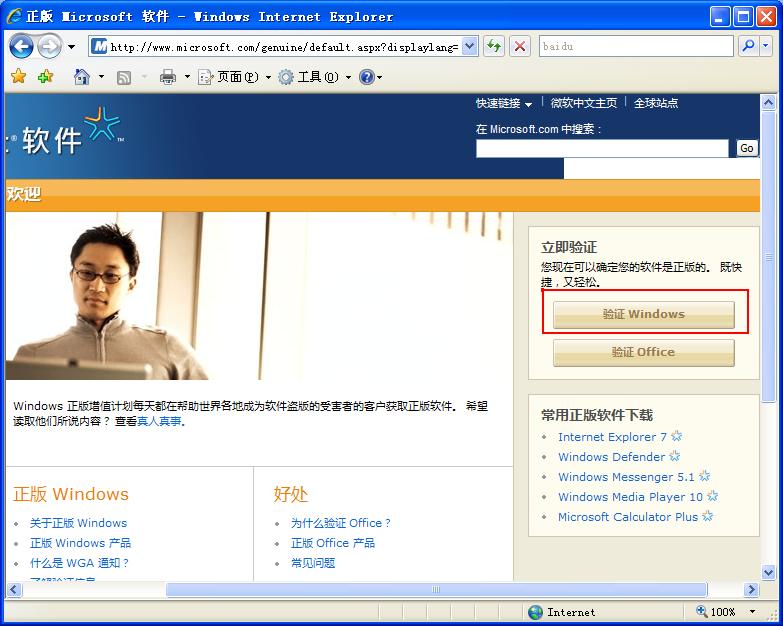Go back with the Back arrow button
This screenshot has height=626, width=783.
pyautogui.click(x=21, y=47)
